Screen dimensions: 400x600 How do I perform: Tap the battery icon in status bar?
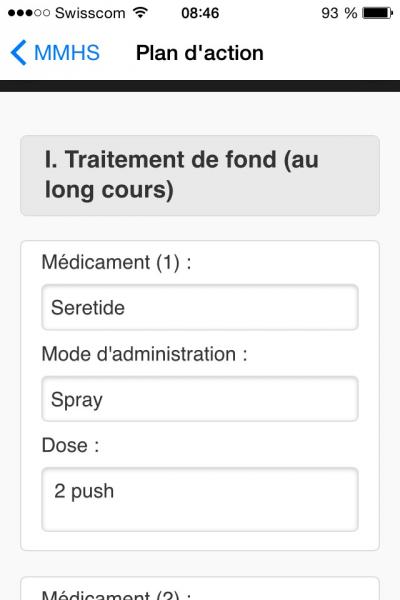click(377, 13)
